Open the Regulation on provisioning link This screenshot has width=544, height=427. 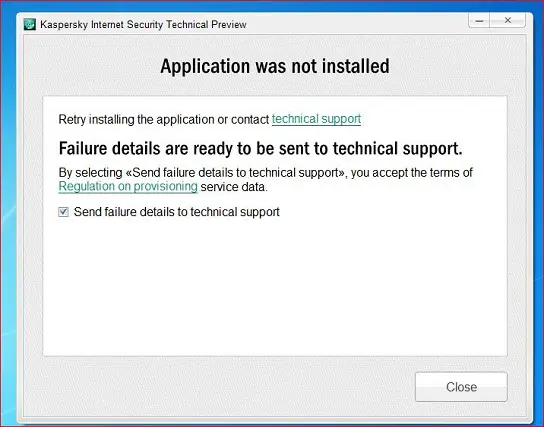pos(128,186)
